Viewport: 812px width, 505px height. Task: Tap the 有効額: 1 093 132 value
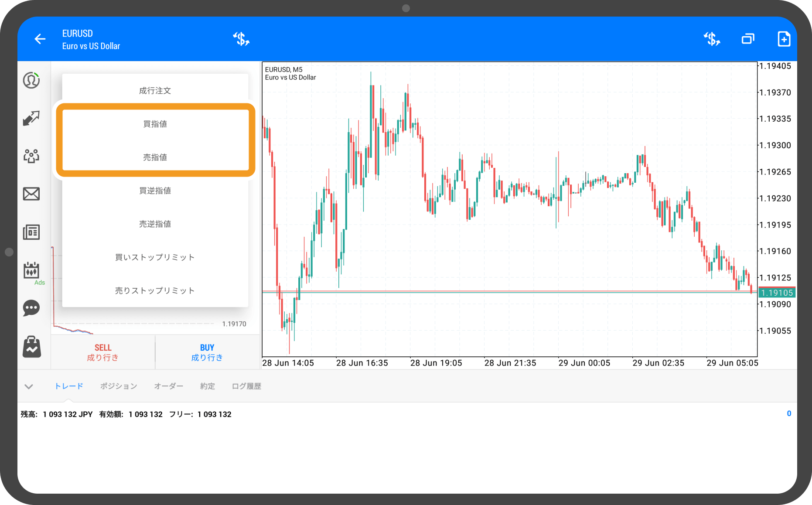click(131, 414)
